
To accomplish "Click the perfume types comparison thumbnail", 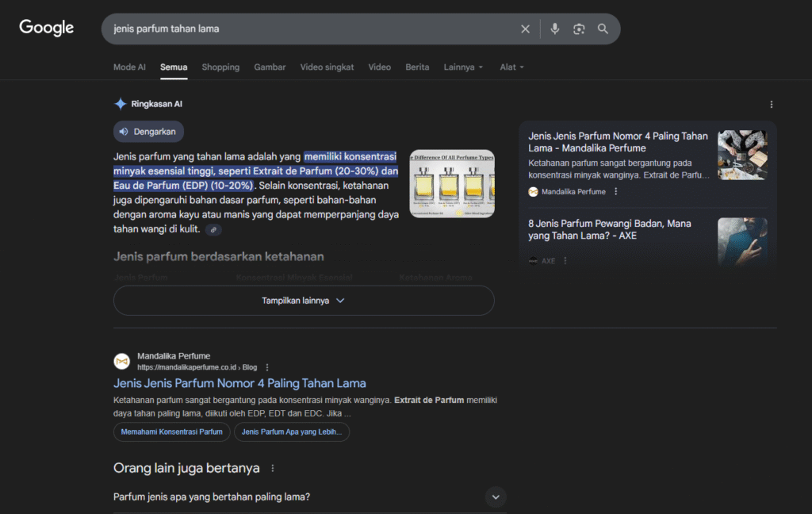I will tap(452, 185).
